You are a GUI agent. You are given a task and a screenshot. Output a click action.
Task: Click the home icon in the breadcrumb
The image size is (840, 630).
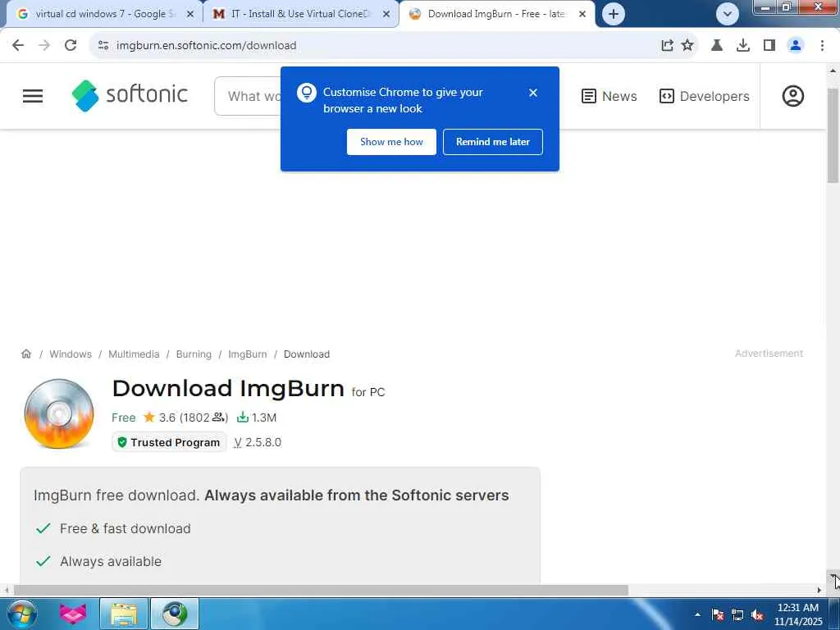[26, 354]
